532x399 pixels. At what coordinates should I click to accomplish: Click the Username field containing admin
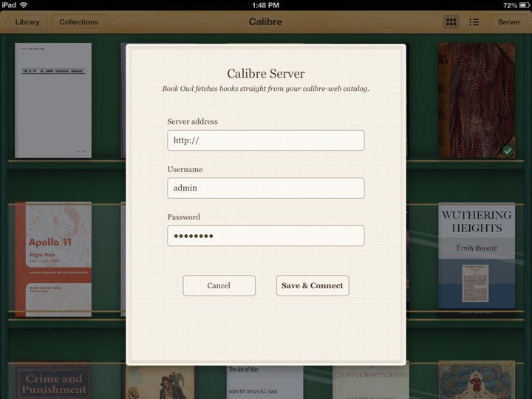[266, 188]
